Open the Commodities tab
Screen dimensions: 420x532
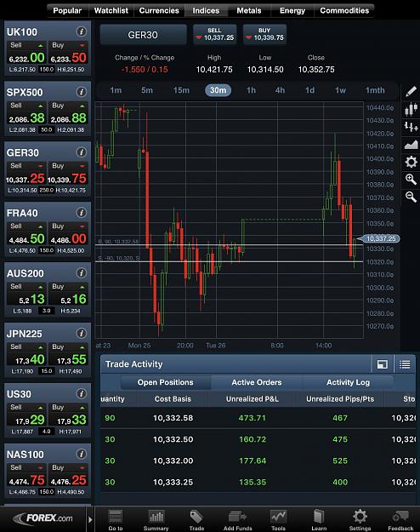[344, 10]
